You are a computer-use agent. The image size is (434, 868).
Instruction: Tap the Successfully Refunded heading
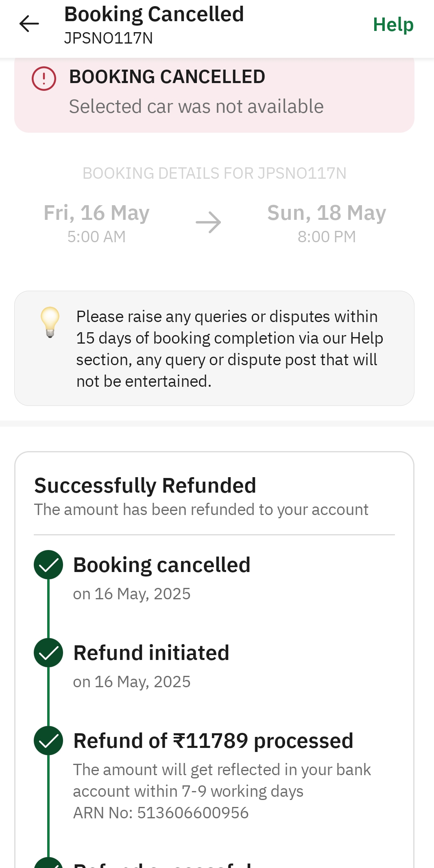[x=145, y=486]
